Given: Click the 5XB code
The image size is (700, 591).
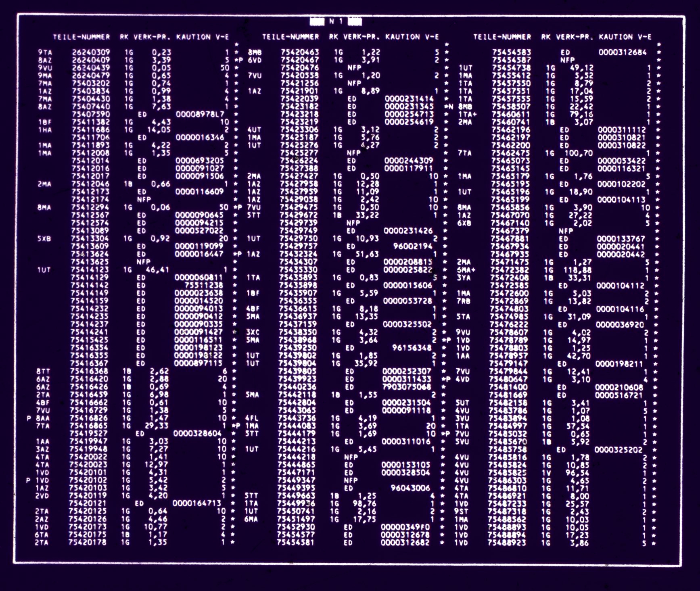Looking at the screenshot, I should (x=44, y=238).
